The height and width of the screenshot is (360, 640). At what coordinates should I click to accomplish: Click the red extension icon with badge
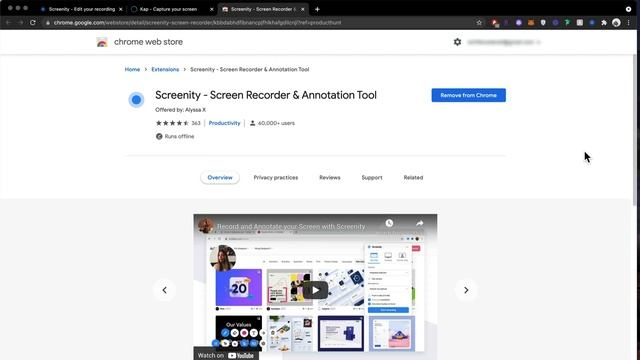pyautogui.click(x=495, y=23)
